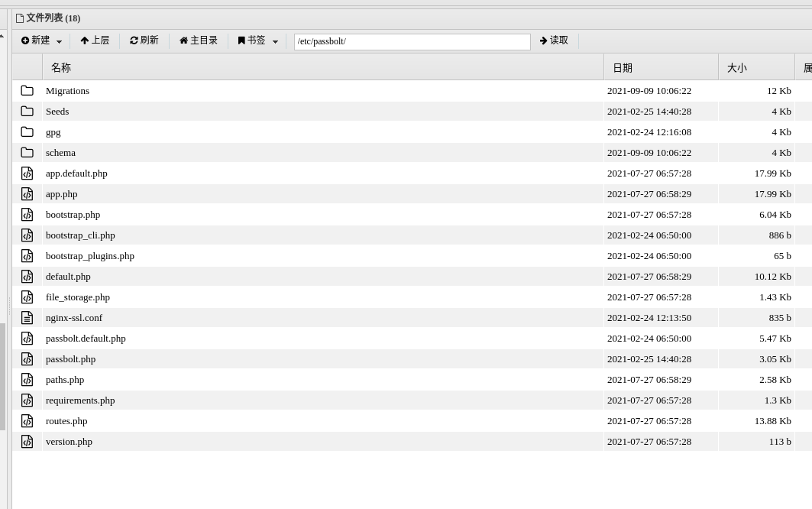Click the app.php code file icon

click(27, 194)
